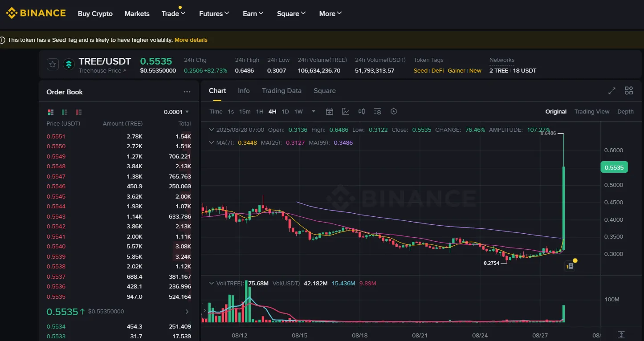Viewport: 644px width, 341px height.
Task: Show asks-only order book view icon
Action: (x=79, y=112)
